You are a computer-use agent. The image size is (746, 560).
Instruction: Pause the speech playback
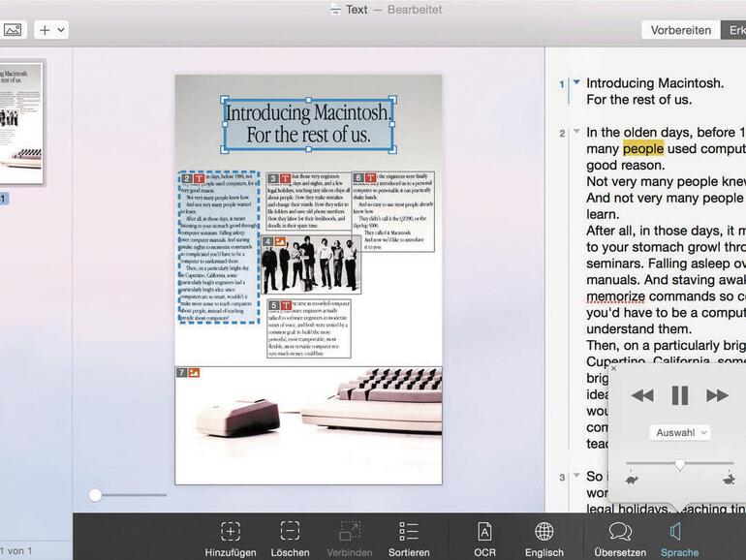[x=680, y=395]
